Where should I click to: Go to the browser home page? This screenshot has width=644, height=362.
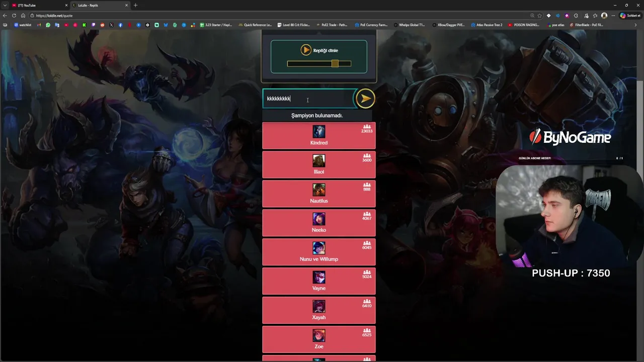pos(23,16)
